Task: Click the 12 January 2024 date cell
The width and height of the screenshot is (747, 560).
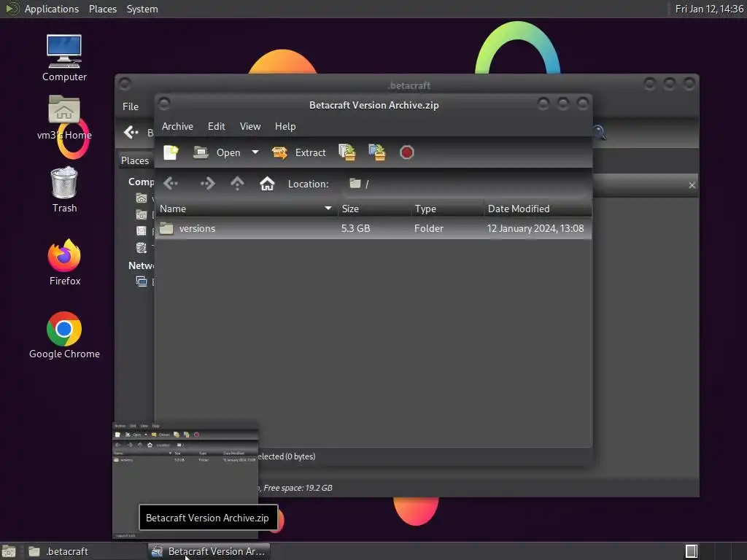Action: pos(535,228)
